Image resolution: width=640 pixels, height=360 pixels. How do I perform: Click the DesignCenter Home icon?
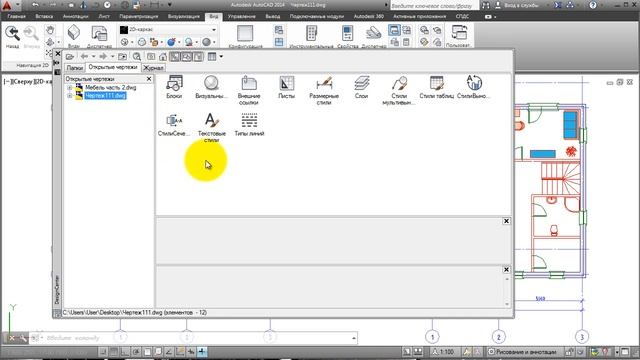(x=163, y=56)
